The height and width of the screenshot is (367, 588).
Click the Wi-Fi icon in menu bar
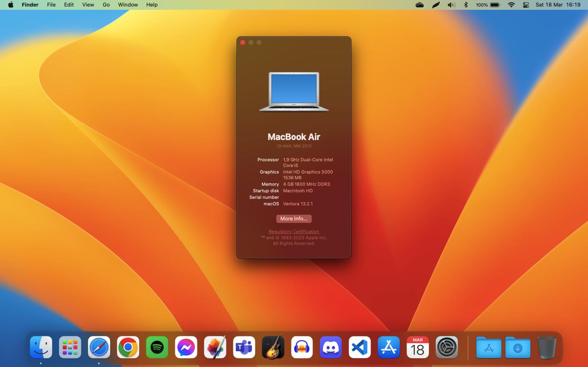tap(511, 4)
